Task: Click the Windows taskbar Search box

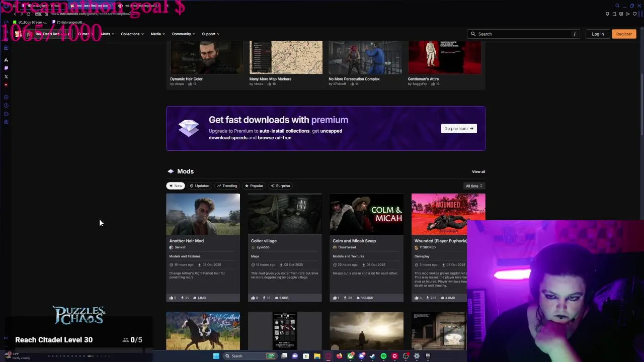Action: 250,356
